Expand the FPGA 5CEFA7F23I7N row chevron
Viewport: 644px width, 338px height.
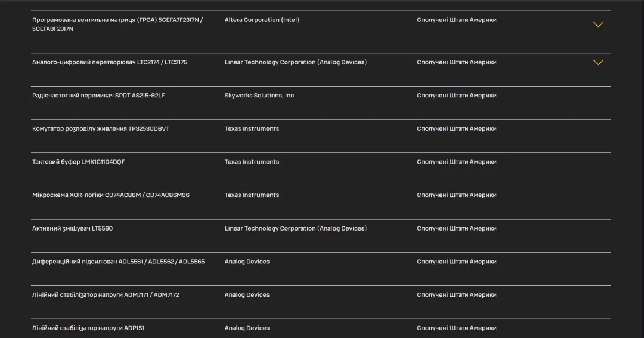(x=598, y=24)
